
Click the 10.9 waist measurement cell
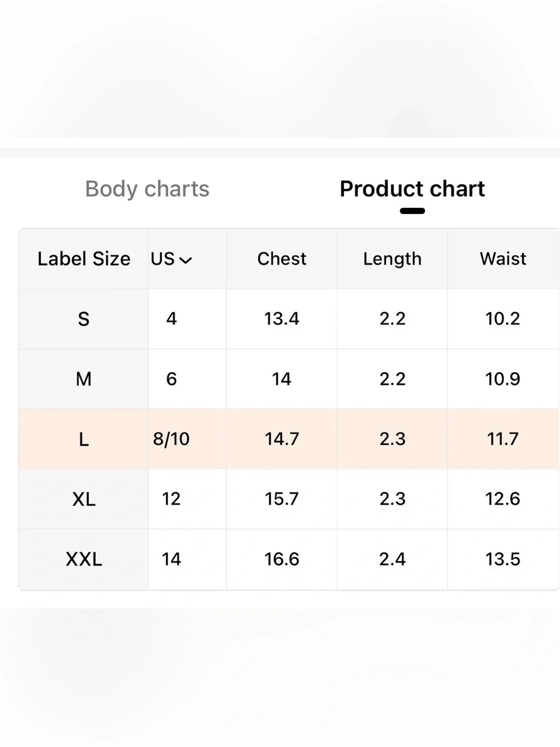(x=503, y=379)
